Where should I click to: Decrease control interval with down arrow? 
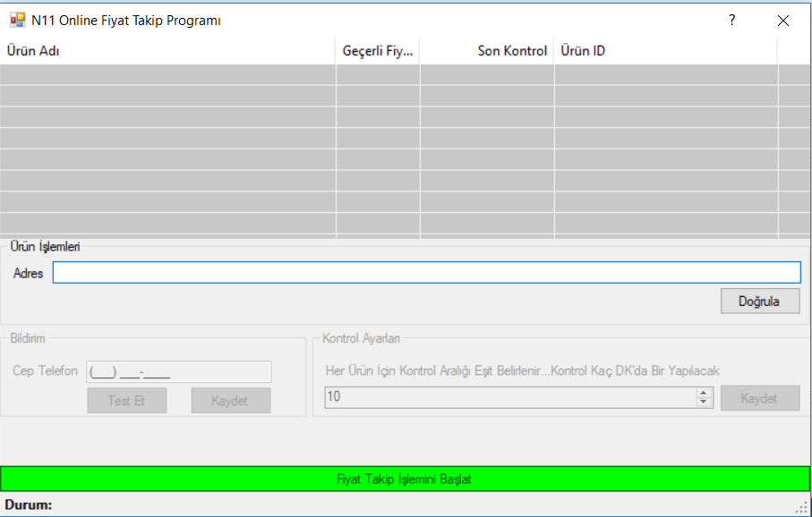(x=704, y=403)
